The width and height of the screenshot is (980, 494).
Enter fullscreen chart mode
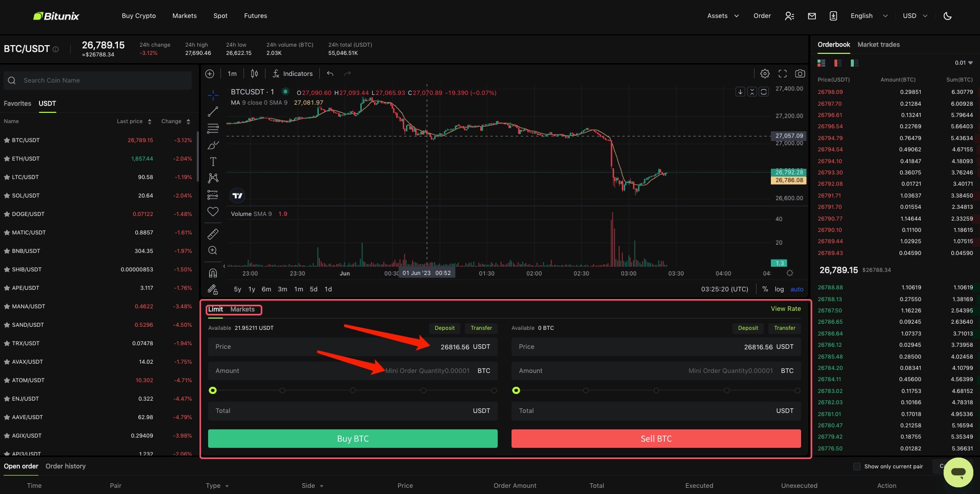tap(782, 74)
